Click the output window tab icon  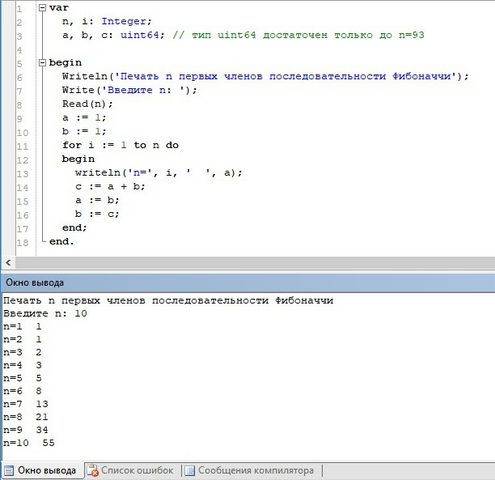[9, 471]
